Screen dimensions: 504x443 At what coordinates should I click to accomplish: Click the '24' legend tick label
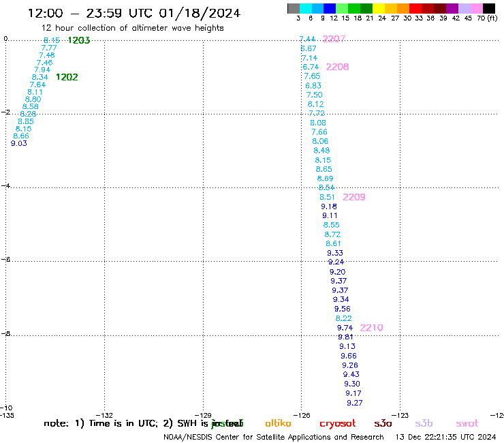tap(382, 18)
